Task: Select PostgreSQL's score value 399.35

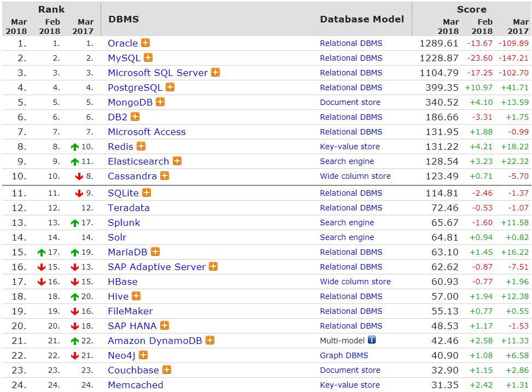Action: click(442, 87)
